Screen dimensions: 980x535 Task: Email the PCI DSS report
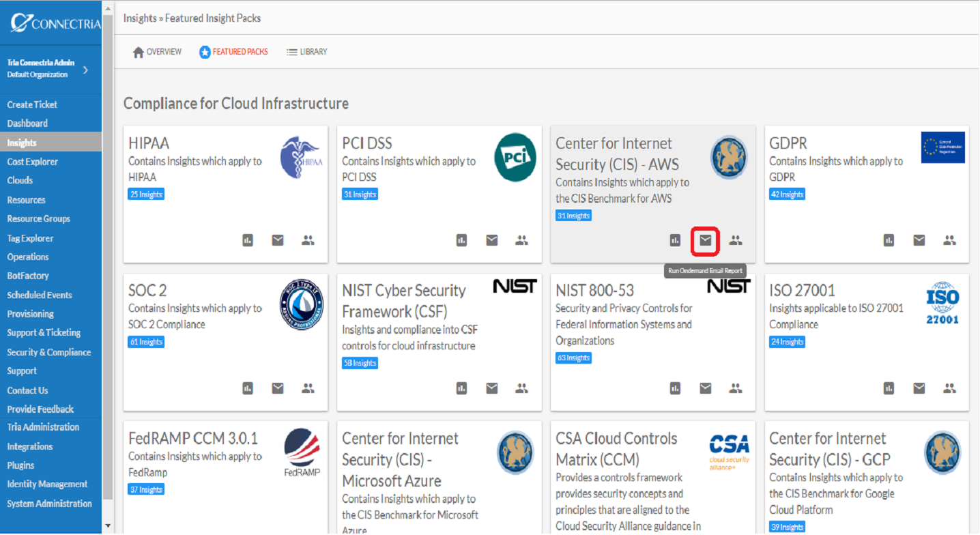491,240
